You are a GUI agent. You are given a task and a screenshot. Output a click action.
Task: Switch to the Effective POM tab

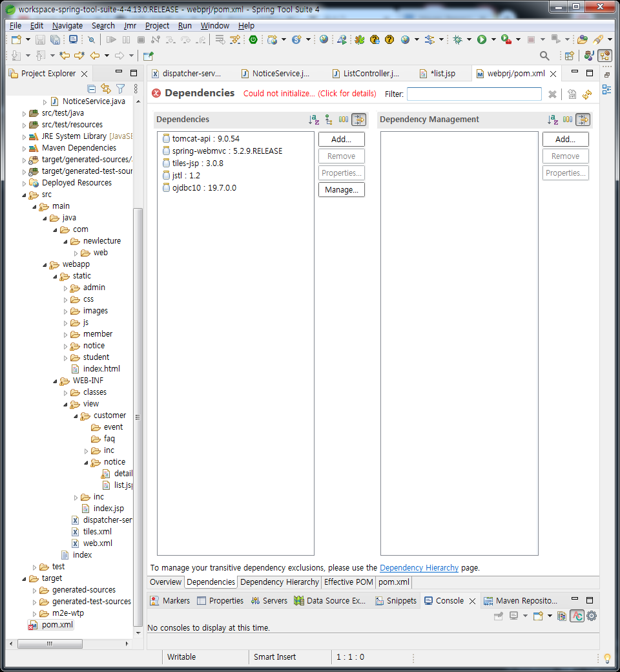pyautogui.click(x=348, y=582)
